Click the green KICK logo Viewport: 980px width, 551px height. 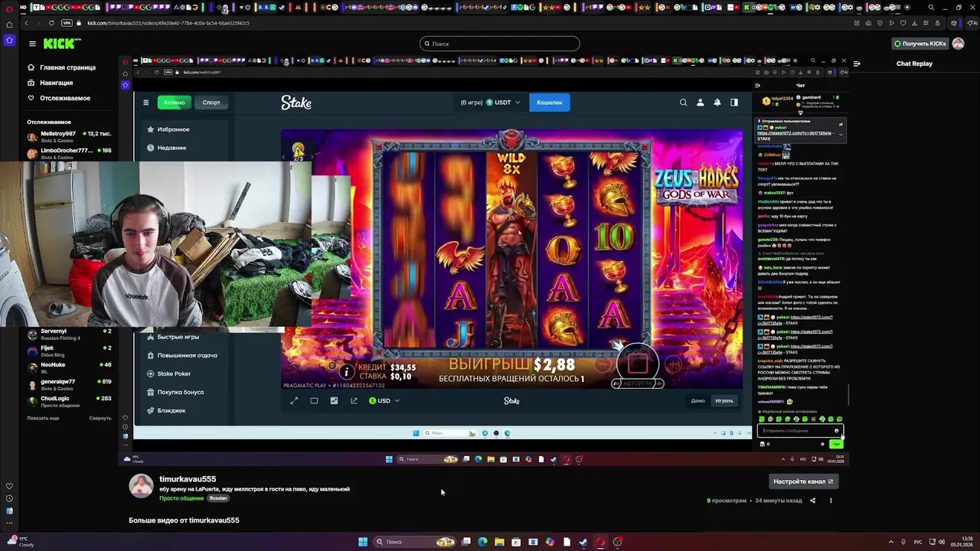click(62, 44)
